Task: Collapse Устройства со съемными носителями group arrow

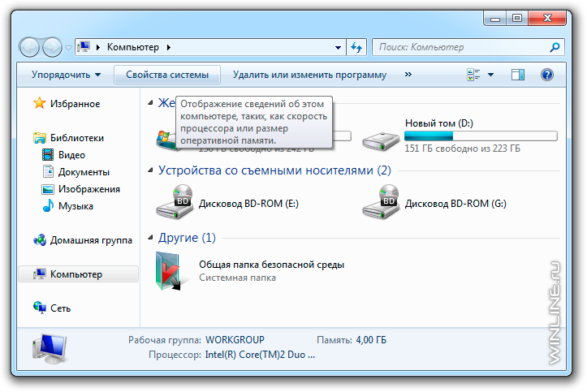Action: click(x=150, y=170)
